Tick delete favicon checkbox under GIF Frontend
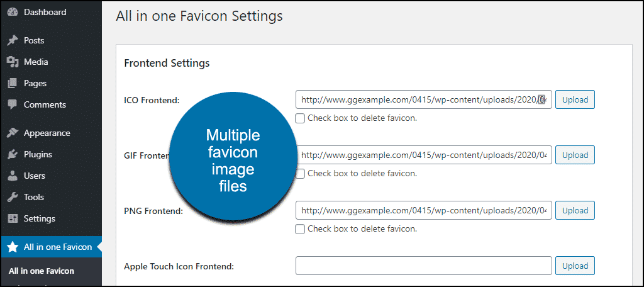This screenshot has width=644, height=287. point(300,174)
